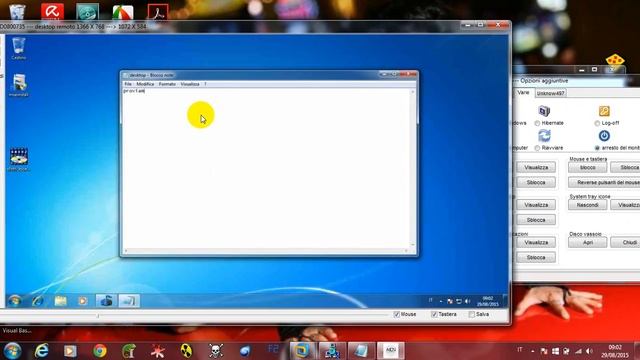The image size is (640, 360).
Task: Toggle the Tastiera checkbox
Action: click(434, 314)
